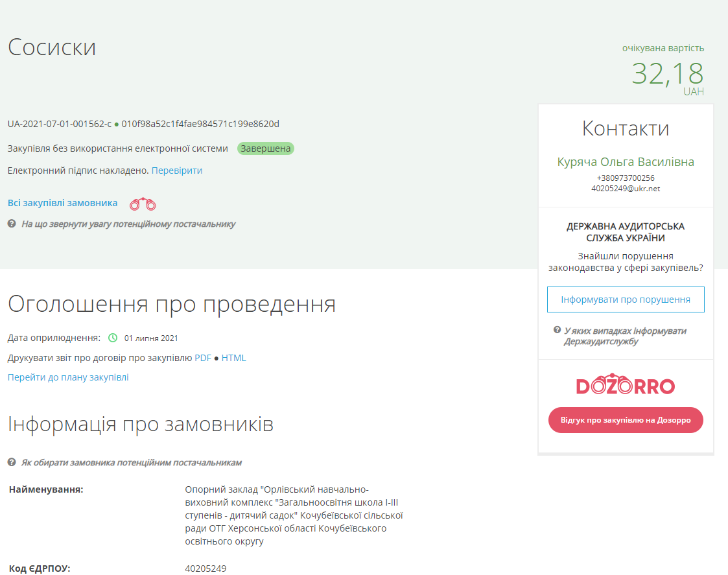Image resolution: width=728 pixels, height=575 pixels.
Task: Open the contract report as PDF
Action: coord(203,358)
